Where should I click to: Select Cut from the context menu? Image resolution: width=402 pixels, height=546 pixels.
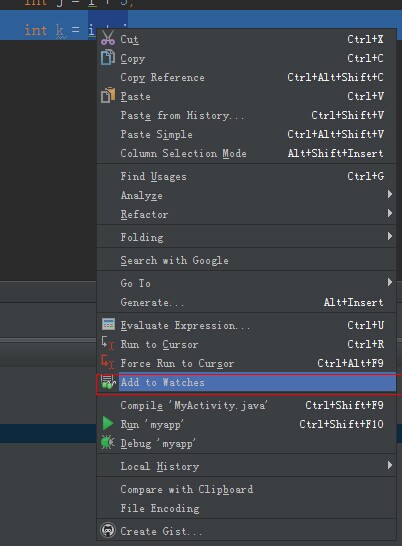pos(246,39)
